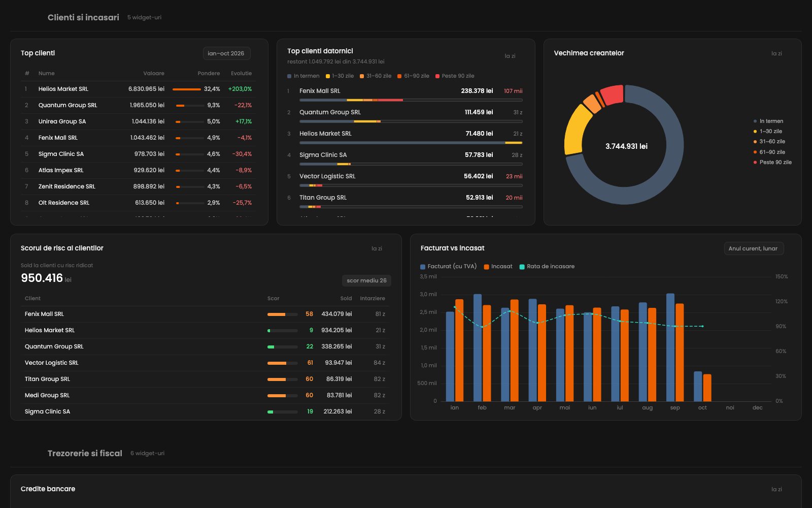Click la zi label in Vechimea creantelor widget
812x508 pixels.
[x=776, y=53]
